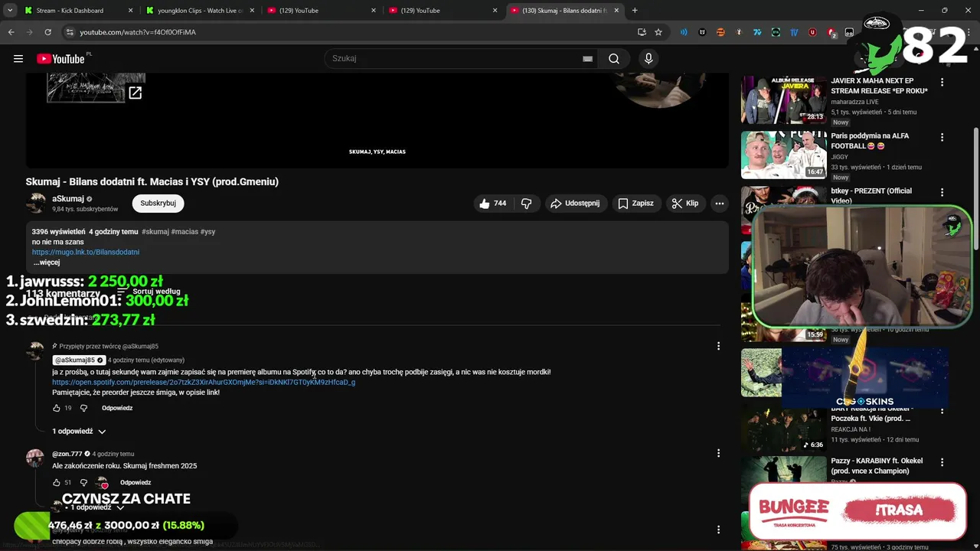Create a clip with Klip button
Image resolution: width=980 pixels, height=551 pixels.
click(684, 204)
